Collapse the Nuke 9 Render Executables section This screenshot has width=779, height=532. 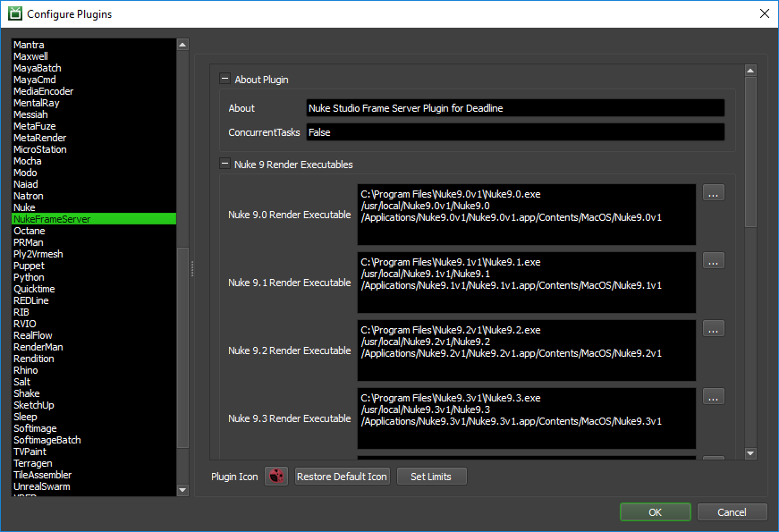coord(224,165)
